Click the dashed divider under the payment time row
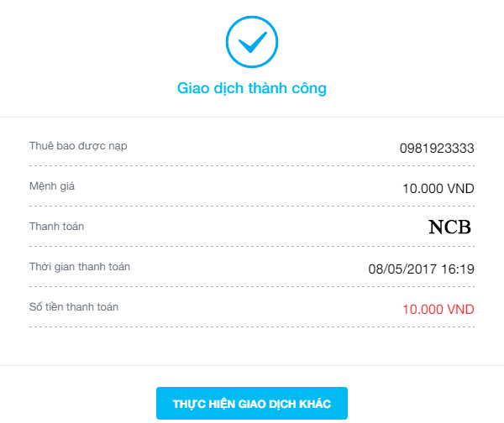Screen dimensions: 504x423 tap(252, 286)
